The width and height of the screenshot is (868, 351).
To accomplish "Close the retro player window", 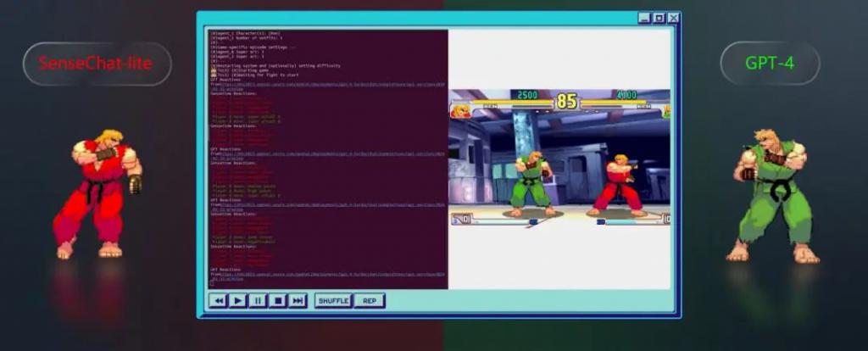I will [673, 19].
